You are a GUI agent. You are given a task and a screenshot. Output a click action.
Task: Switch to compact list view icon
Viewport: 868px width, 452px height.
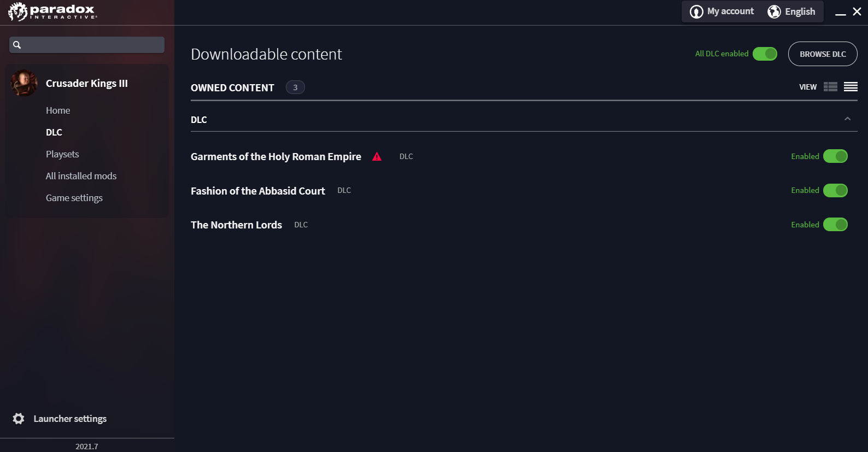coord(851,87)
